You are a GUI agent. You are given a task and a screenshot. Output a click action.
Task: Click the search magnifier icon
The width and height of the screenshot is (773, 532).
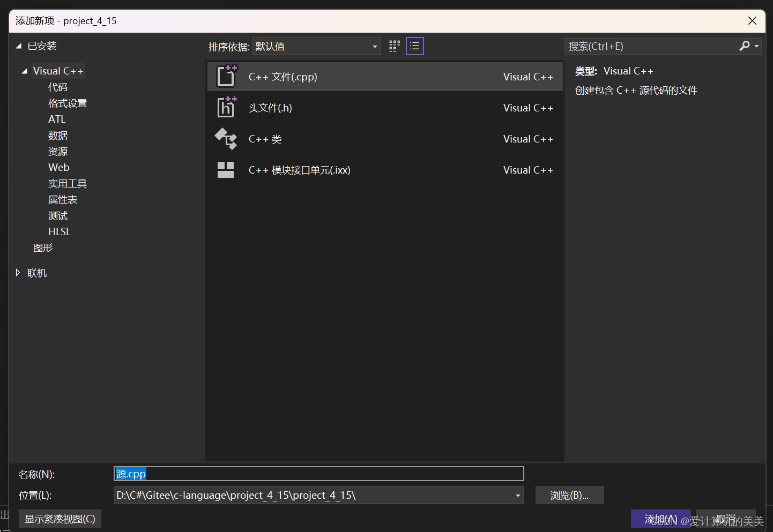click(x=745, y=46)
